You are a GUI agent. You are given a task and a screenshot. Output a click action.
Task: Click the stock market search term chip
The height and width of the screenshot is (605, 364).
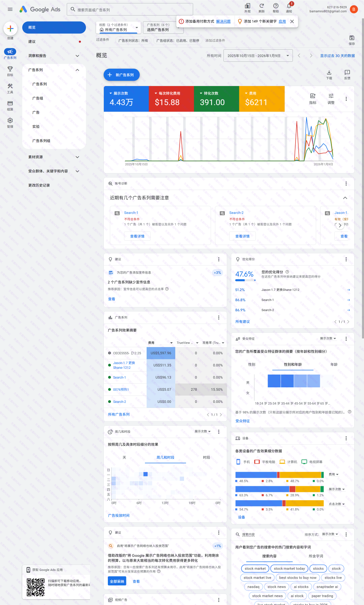(x=255, y=569)
